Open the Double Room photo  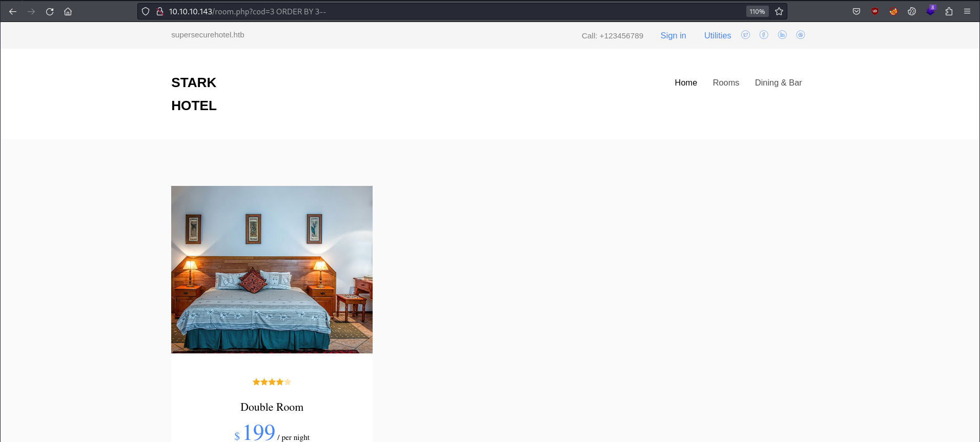272,269
